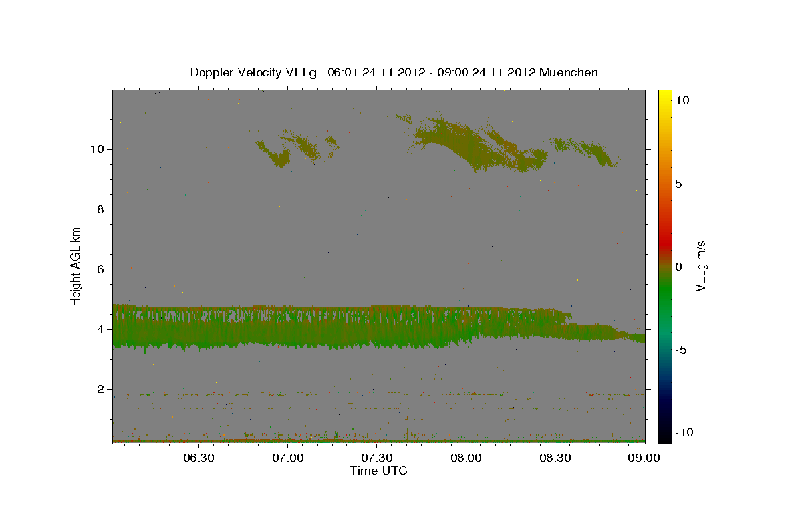This screenshot has width=798, height=532.
Task: Click the '07:00' time axis label
Action: click(287, 458)
